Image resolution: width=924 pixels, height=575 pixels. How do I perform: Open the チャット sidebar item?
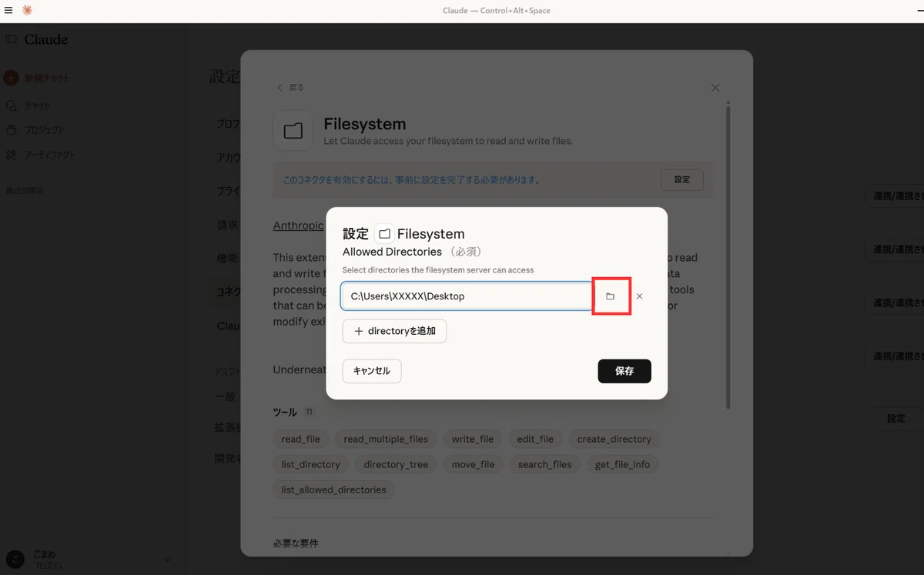pyautogui.click(x=28, y=105)
